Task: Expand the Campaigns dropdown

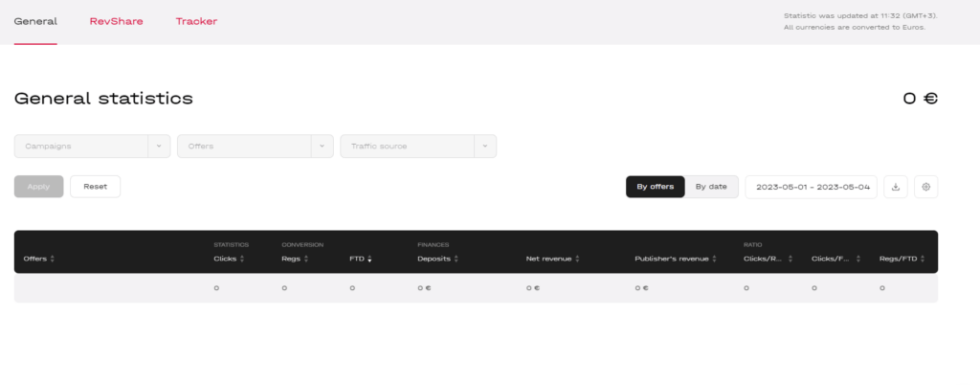Action: (x=158, y=147)
